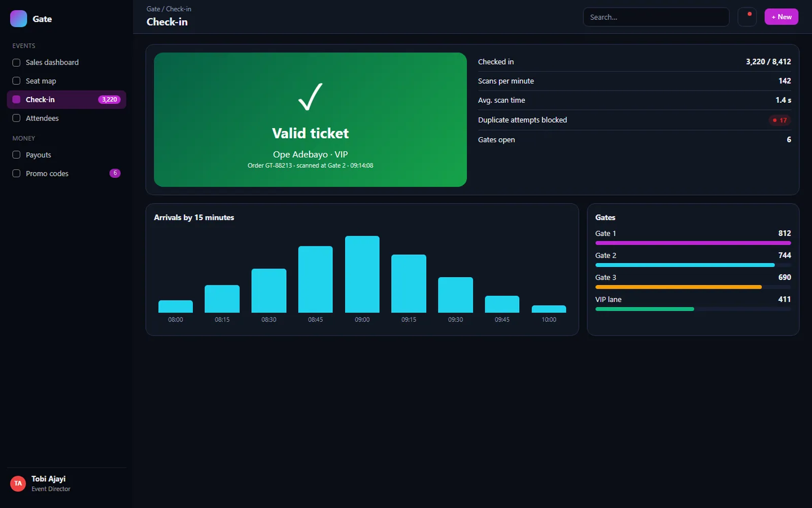Screen dimensions: 812x508
Task: Click the Check-in sidebar icon
Action: pos(16,100)
